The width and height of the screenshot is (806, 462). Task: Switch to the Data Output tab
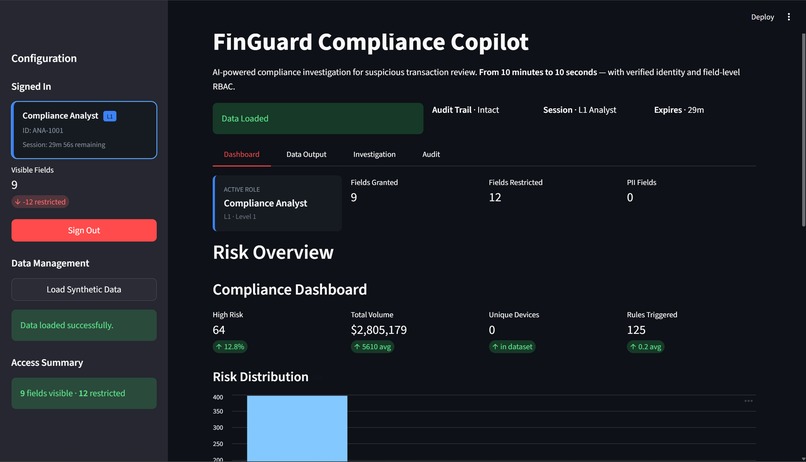[306, 154]
